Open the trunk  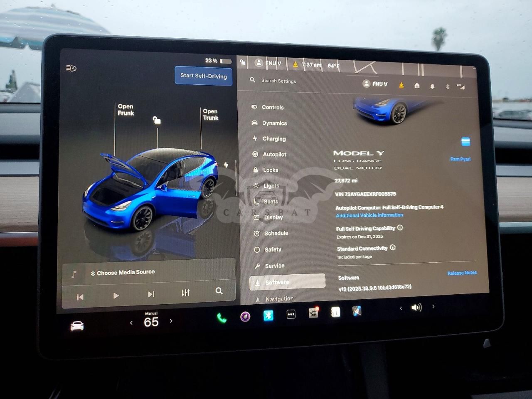pyautogui.click(x=210, y=114)
